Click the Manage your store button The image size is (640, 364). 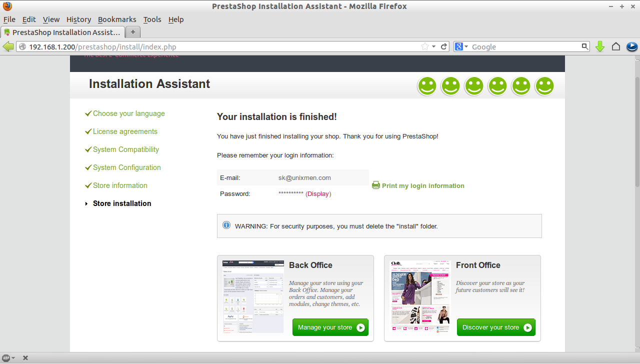click(330, 327)
